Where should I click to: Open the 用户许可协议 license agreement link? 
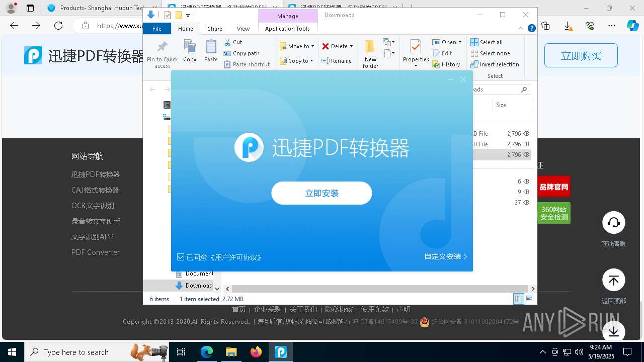coord(235,257)
